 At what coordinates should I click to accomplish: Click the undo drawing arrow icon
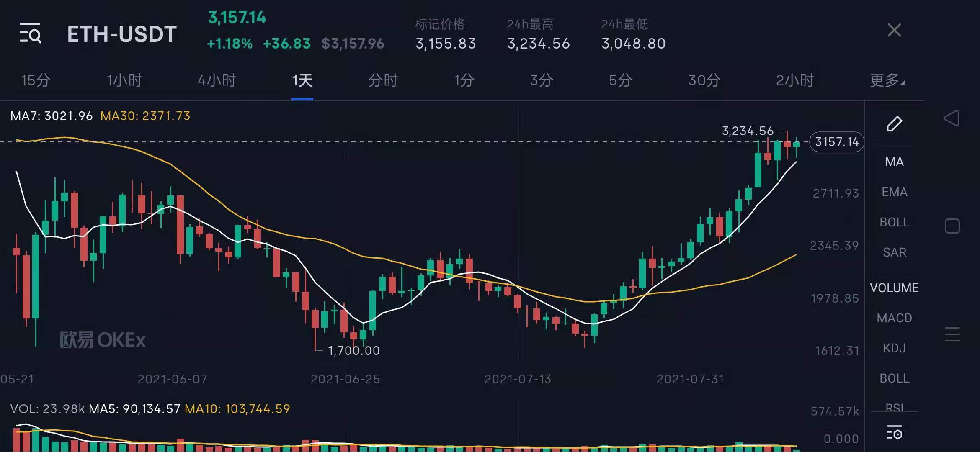click(x=952, y=118)
